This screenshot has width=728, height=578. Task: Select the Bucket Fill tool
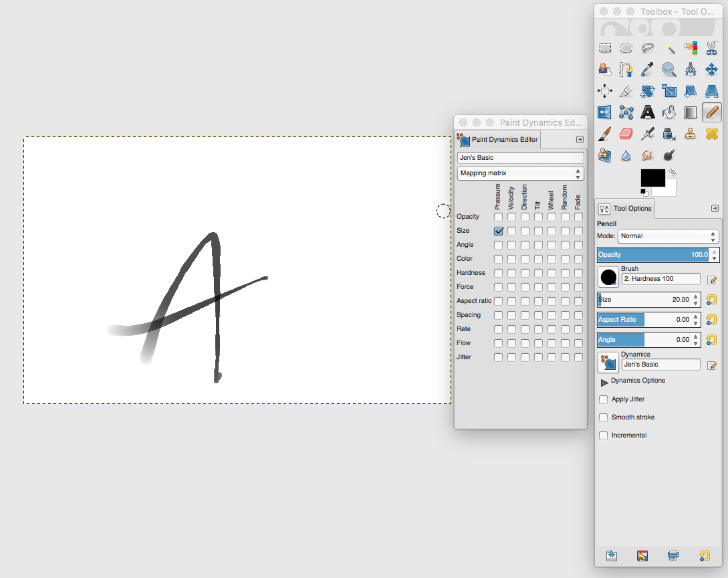[669, 112]
